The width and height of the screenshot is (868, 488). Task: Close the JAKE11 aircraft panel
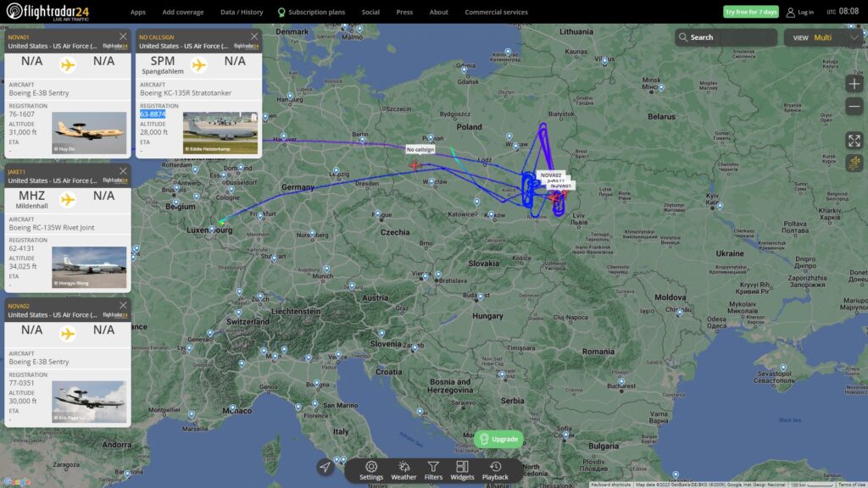click(123, 171)
